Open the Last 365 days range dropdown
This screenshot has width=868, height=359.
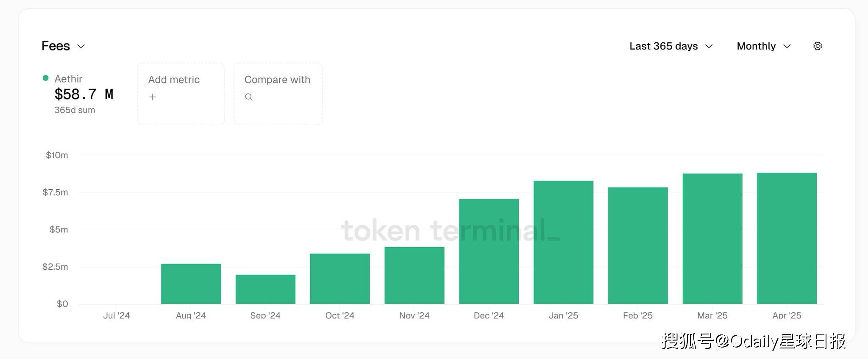pos(671,46)
